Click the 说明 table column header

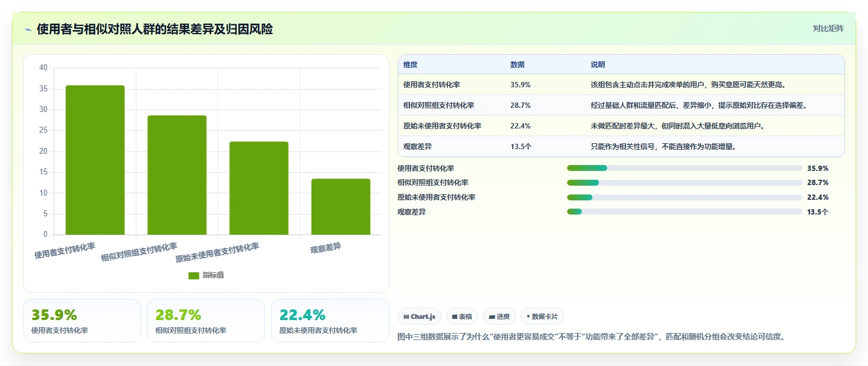coord(598,65)
